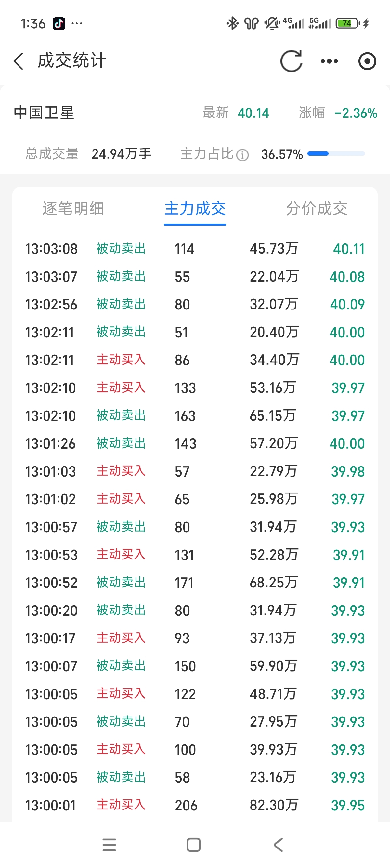390x868 pixels.
Task: Tap the mini-program close target icon
Action: [367, 61]
